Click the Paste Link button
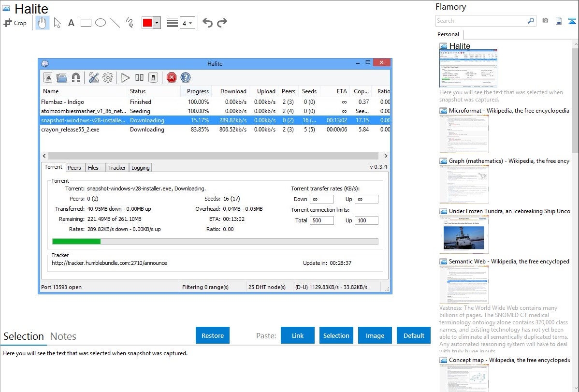This screenshot has width=579, height=392. 298,335
